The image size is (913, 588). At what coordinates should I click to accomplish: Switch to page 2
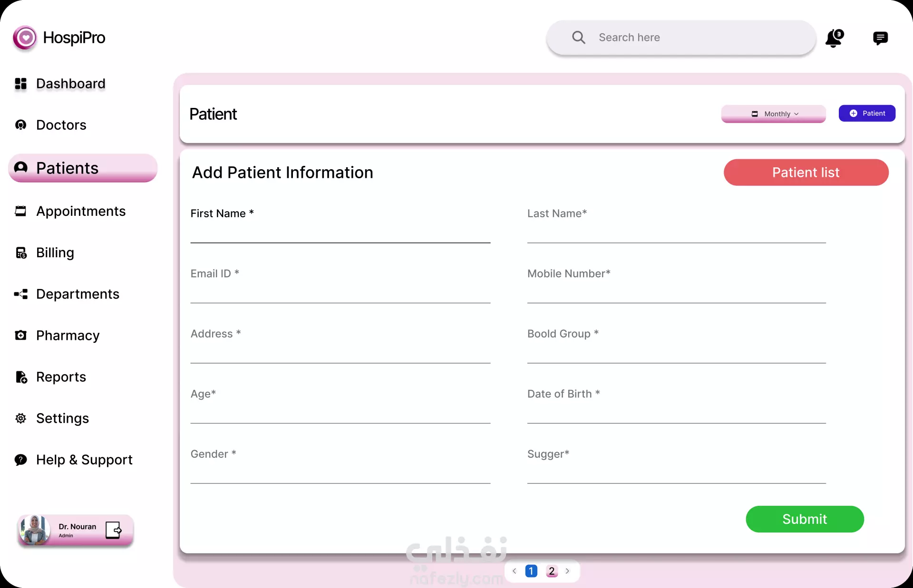[x=552, y=571]
